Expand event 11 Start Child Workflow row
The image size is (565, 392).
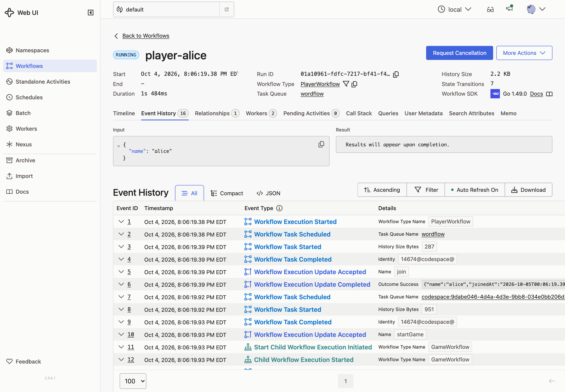pyautogui.click(x=121, y=347)
